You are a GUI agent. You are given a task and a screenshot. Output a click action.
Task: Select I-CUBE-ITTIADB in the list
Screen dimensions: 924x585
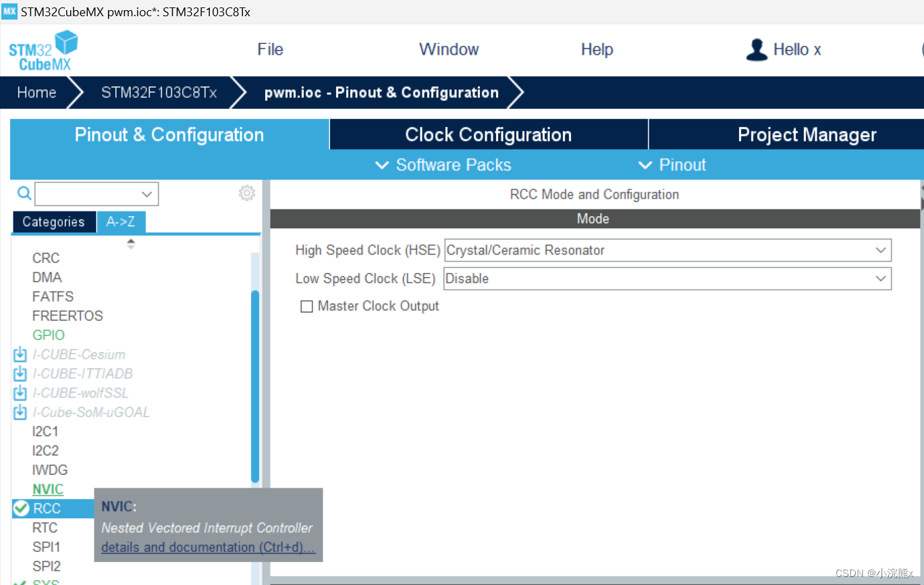pyautogui.click(x=82, y=374)
